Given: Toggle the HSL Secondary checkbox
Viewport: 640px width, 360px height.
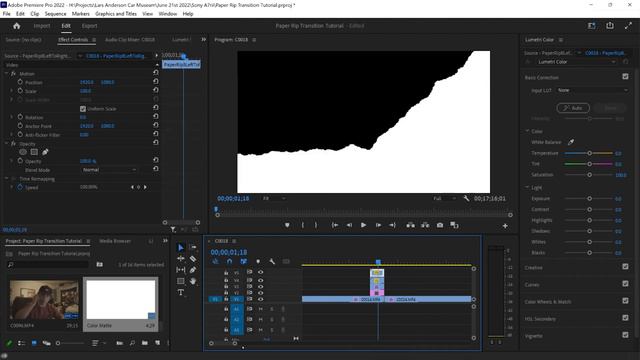Looking at the screenshot, I should point(625,318).
